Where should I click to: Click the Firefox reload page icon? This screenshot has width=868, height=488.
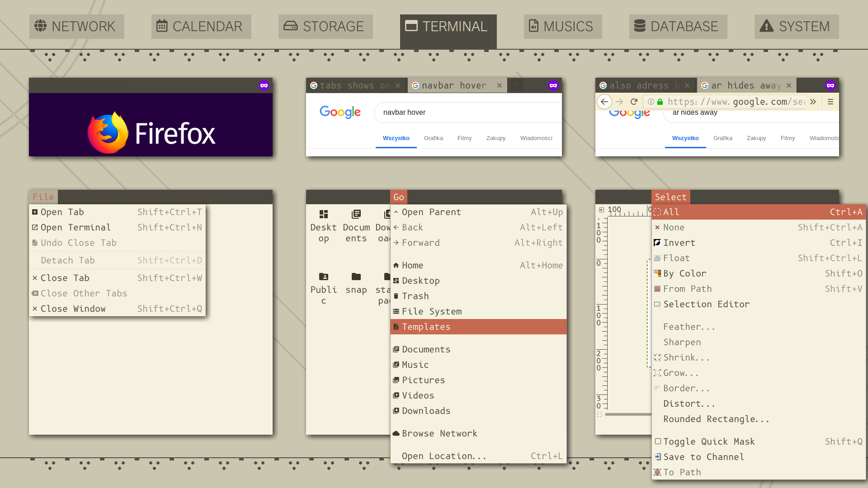click(x=634, y=102)
